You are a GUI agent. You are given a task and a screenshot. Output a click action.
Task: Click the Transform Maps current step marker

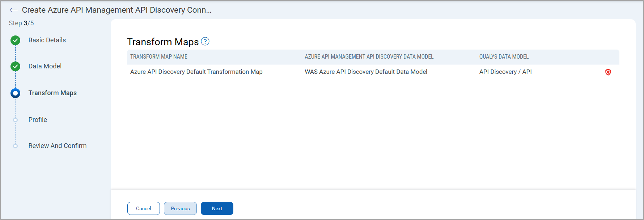tap(15, 93)
